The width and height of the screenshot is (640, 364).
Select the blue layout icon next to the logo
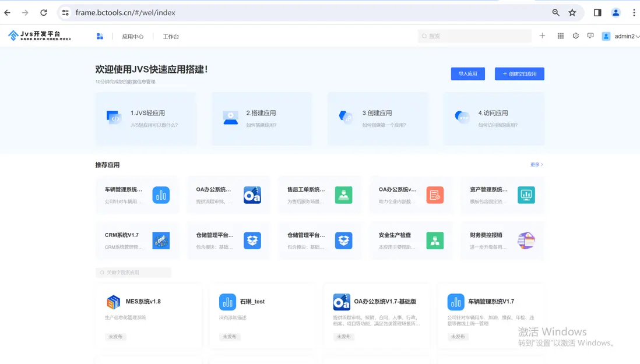[x=100, y=36]
